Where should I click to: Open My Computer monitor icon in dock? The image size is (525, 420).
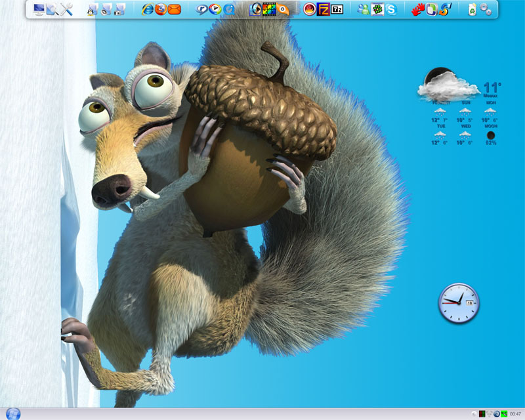(x=39, y=9)
